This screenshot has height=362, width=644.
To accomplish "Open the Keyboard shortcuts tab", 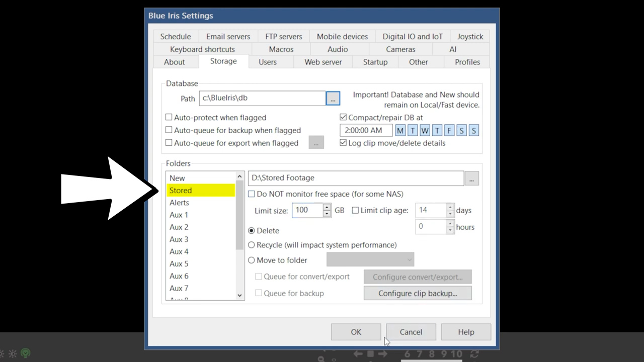I will click(x=202, y=49).
